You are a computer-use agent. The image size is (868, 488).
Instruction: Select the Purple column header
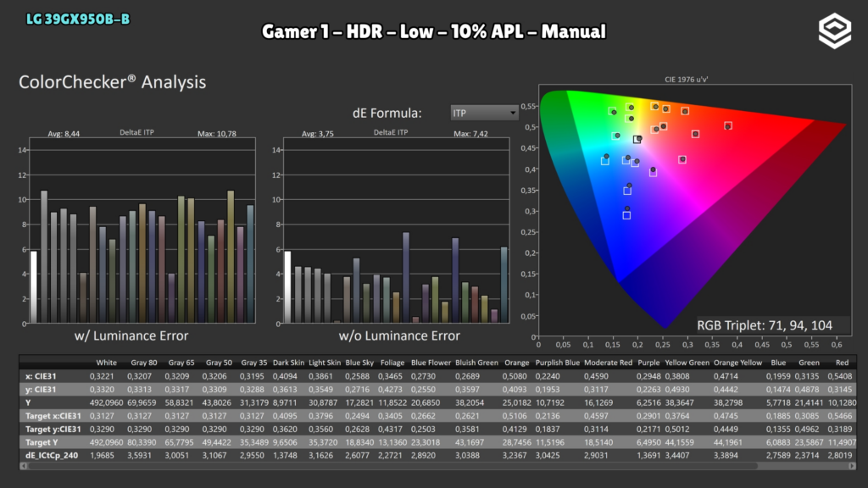tap(648, 363)
